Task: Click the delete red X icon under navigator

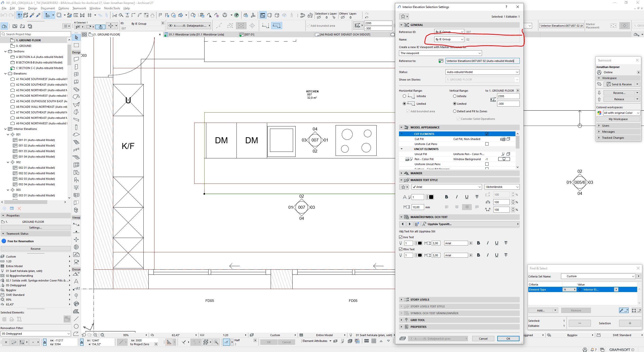Action: pos(19,208)
